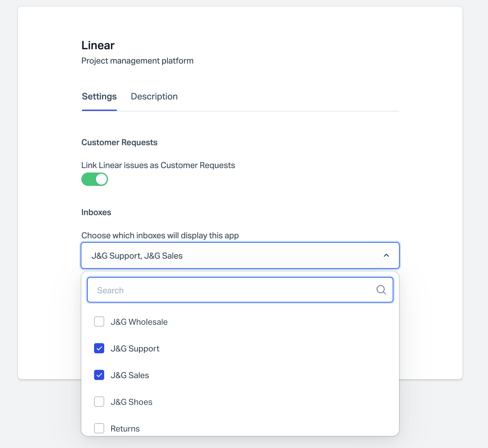Select the J&G Support option label
The image size is (488, 448).
(x=135, y=349)
